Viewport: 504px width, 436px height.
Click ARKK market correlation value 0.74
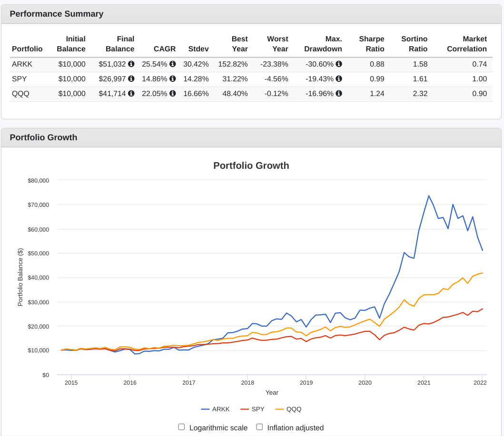pyautogui.click(x=480, y=64)
